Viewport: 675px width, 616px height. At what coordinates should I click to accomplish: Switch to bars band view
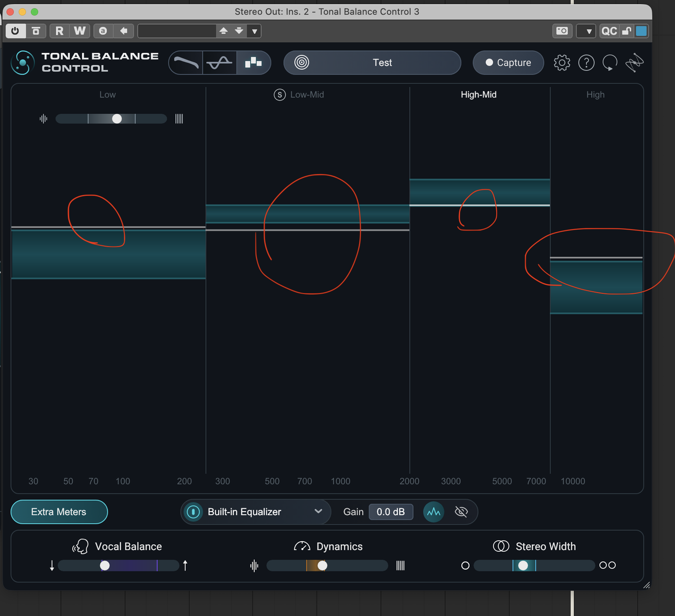253,63
